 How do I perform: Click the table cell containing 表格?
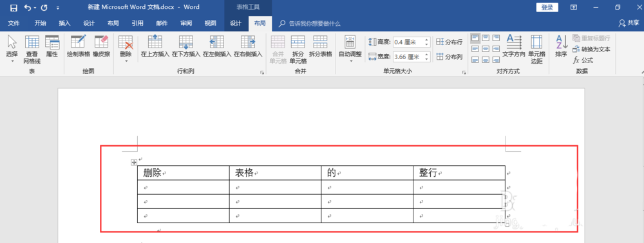275,173
